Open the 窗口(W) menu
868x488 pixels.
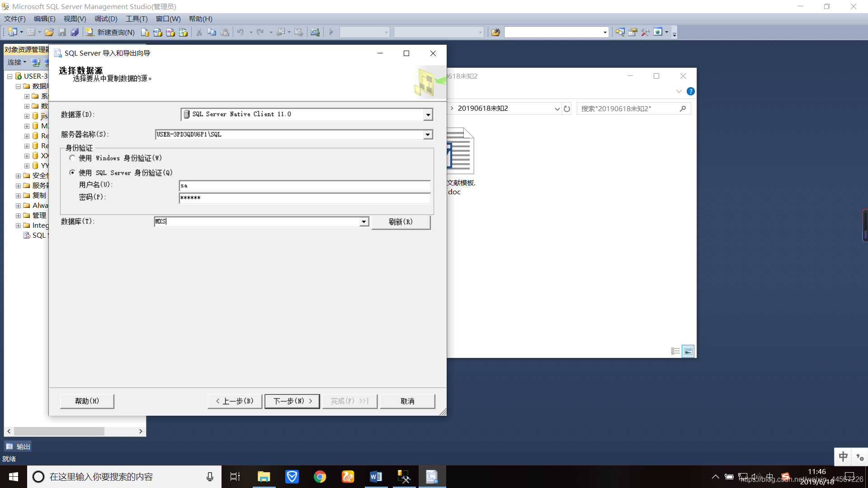[168, 19]
